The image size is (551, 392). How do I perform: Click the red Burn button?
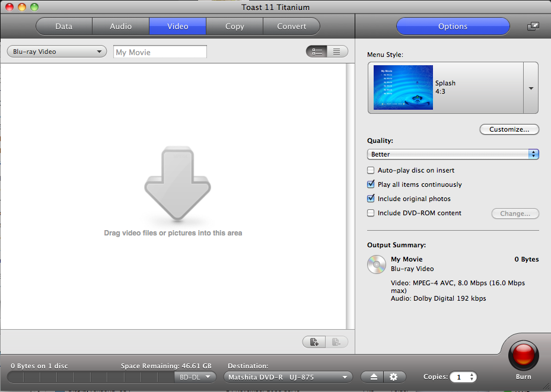[x=523, y=355]
